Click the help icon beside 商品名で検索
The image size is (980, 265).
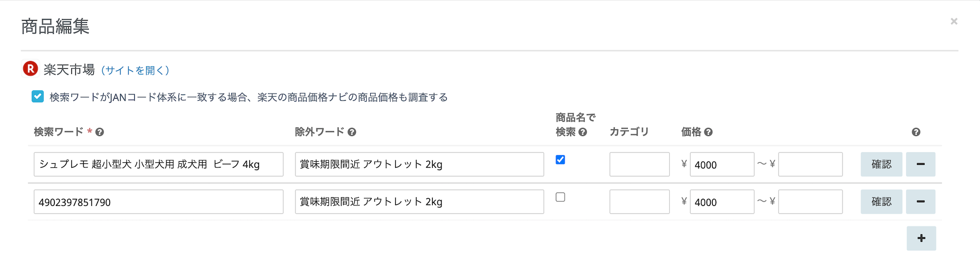pyautogui.click(x=583, y=132)
